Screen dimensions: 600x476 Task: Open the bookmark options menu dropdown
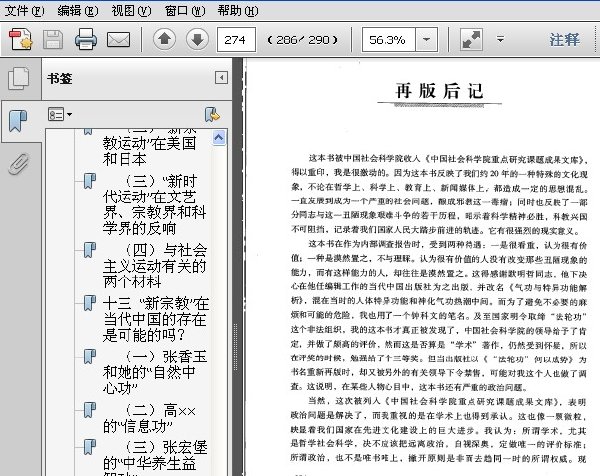(x=60, y=114)
